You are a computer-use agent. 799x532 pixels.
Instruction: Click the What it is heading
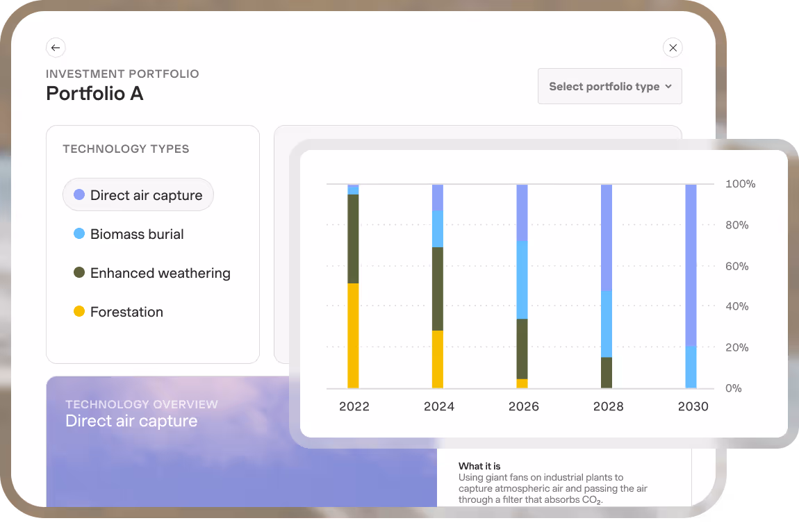click(x=479, y=466)
